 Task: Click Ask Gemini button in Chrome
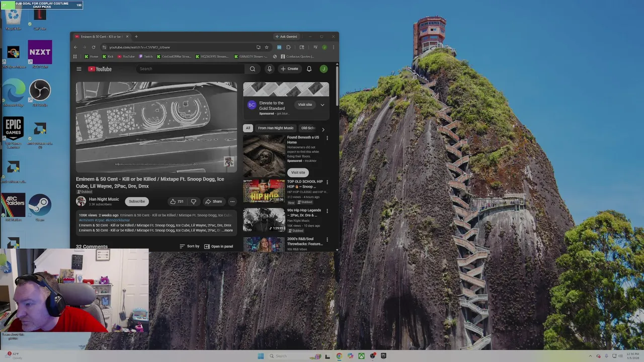(x=286, y=37)
